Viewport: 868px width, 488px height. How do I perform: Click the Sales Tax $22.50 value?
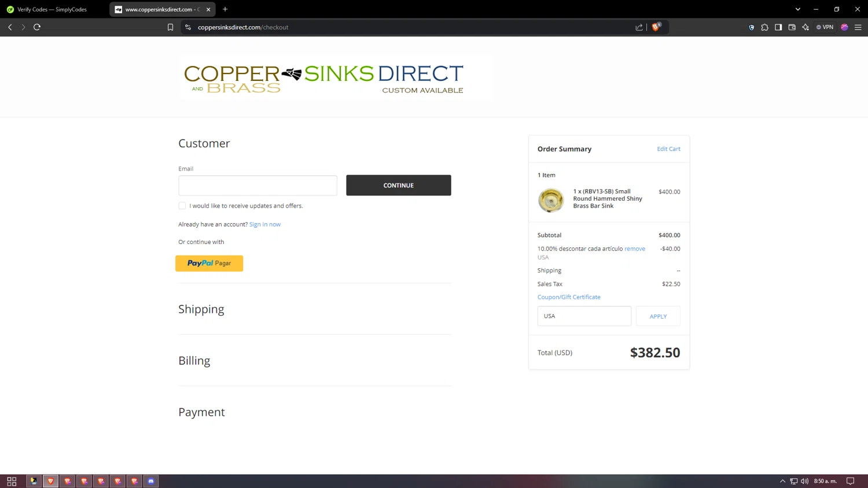click(x=671, y=284)
